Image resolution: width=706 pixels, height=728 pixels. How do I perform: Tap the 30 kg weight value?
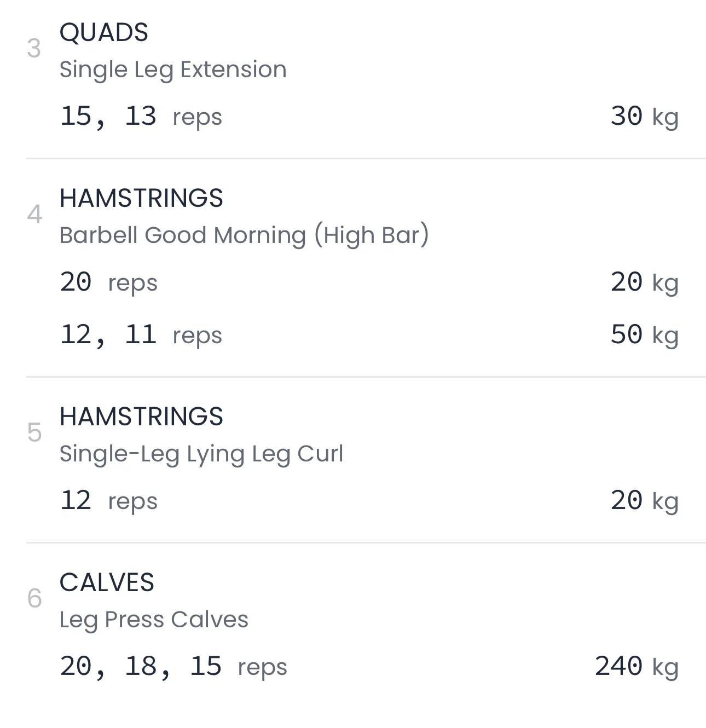[644, 117]
